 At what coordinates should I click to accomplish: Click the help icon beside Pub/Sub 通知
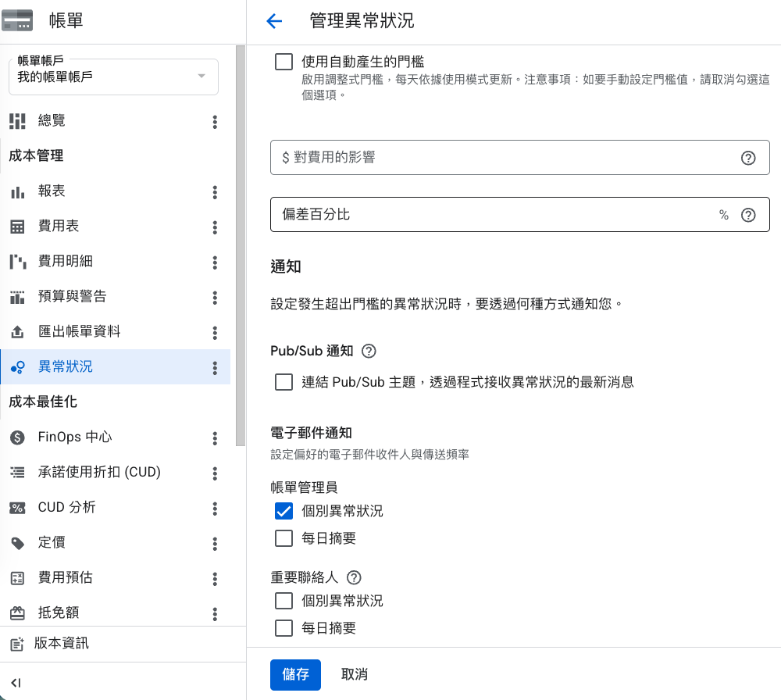click(x=369, y=352)
